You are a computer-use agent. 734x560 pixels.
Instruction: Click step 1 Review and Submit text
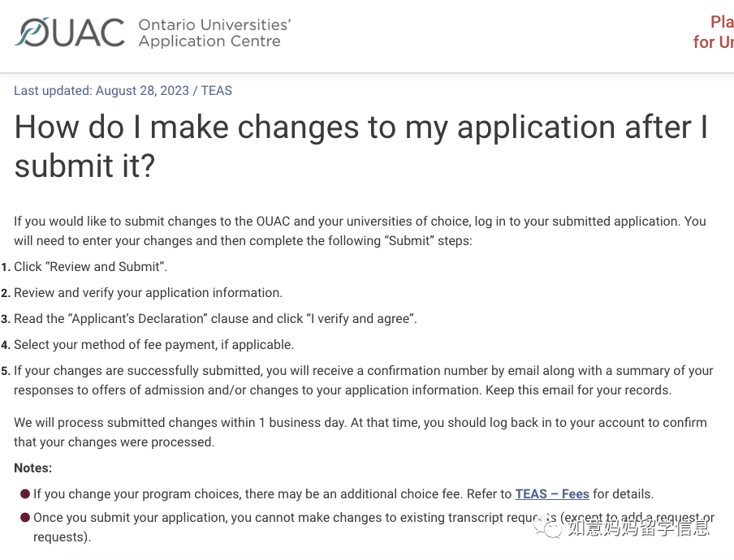click(90, 267)
